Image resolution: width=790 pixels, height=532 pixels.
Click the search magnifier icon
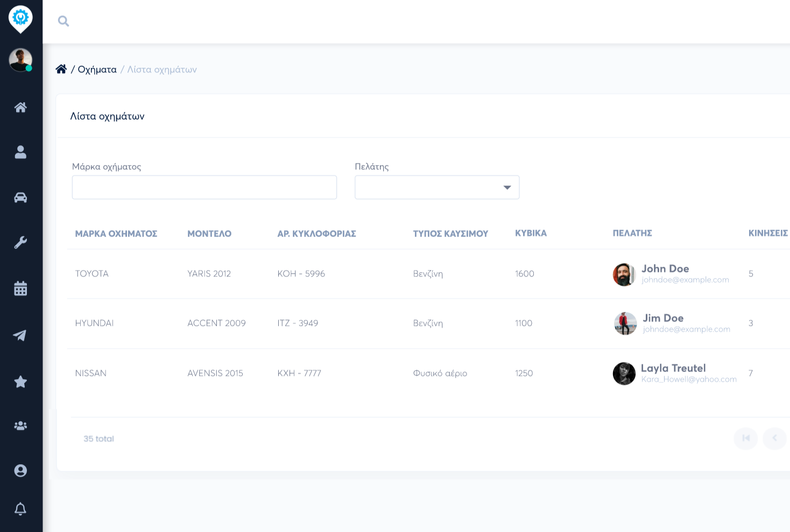pyautogui.click(x=64, y=21)
